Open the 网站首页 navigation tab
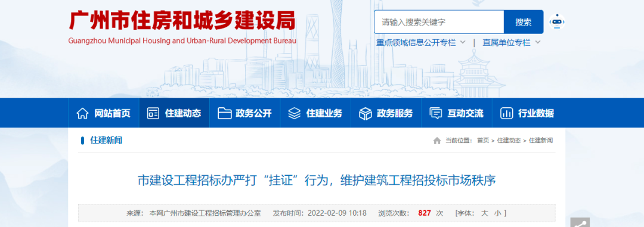Image resolution: width=644 pixels, height=227 pixels. click(x=104, y=113)
